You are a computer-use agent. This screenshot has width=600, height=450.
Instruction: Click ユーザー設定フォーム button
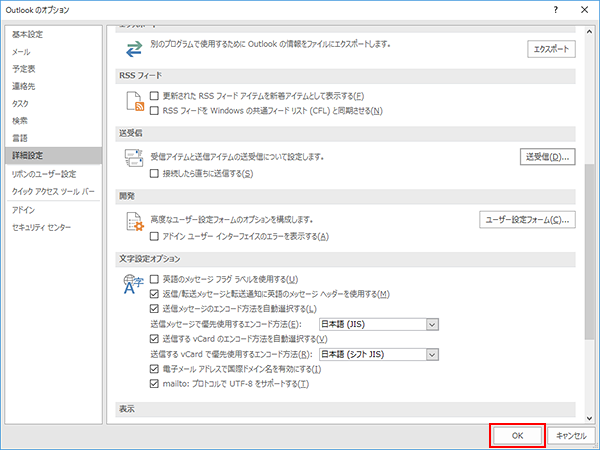(527, 219)
